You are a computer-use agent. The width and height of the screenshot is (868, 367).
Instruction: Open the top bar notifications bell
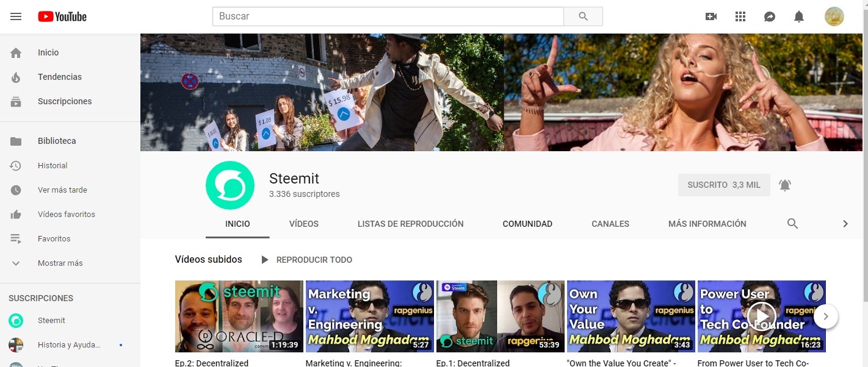(x=799, y=16)
